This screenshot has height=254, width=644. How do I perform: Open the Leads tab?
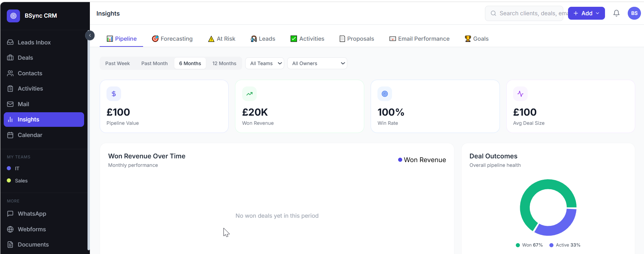pos(263,39)
